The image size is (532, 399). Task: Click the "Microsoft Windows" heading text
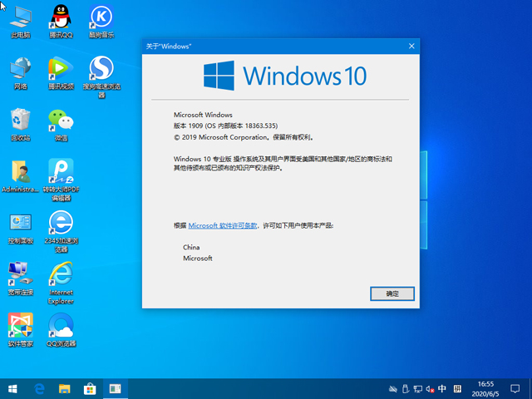tap(203, 115)
